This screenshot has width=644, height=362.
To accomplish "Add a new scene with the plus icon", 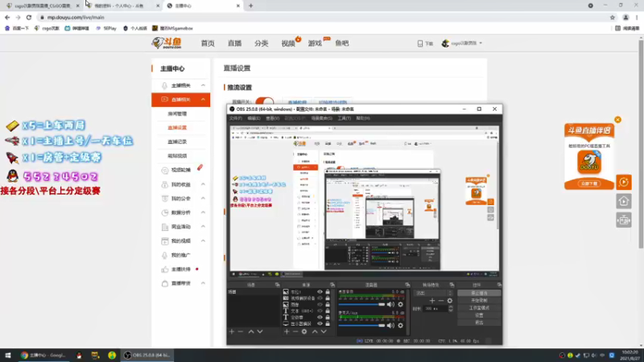I will (232, 331).
